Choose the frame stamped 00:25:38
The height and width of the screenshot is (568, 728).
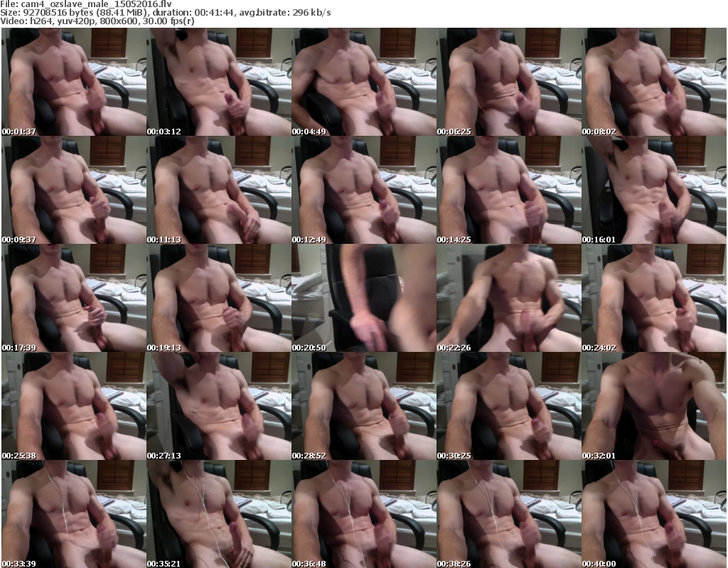pyautogui.click(x=74, y=406)
